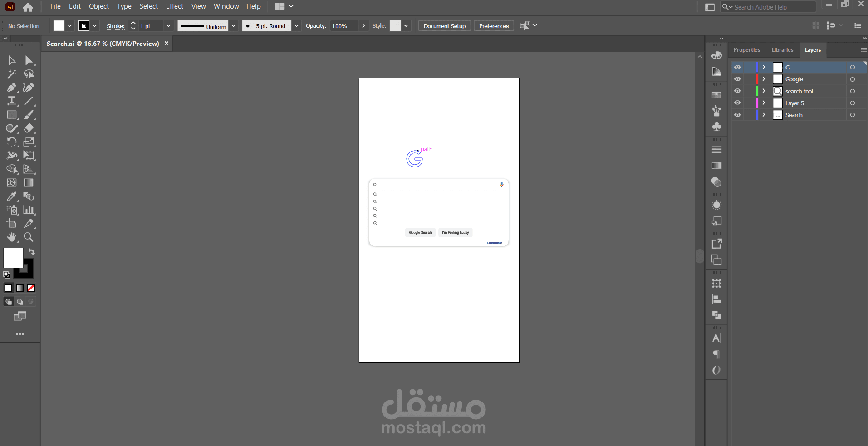
Task: Open the Type menu
Action: [124, 6]
